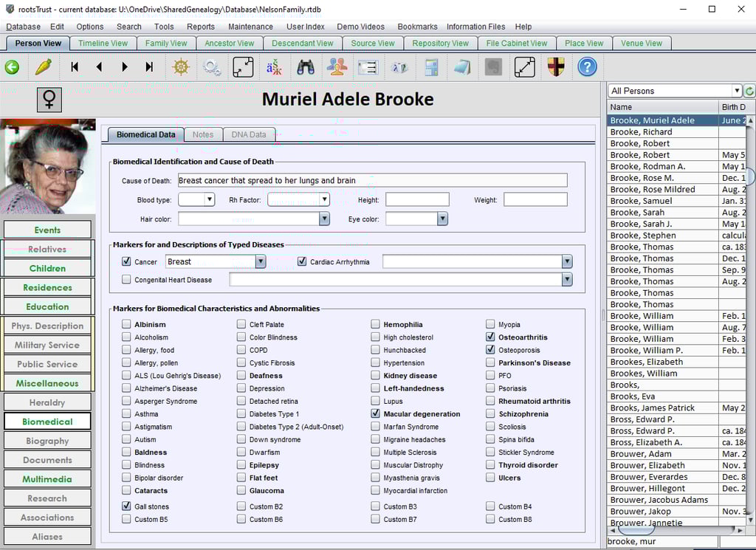Click the green refresh icon beside All Persons
Viewport: 756px width, 550px height.
[750, 91]
